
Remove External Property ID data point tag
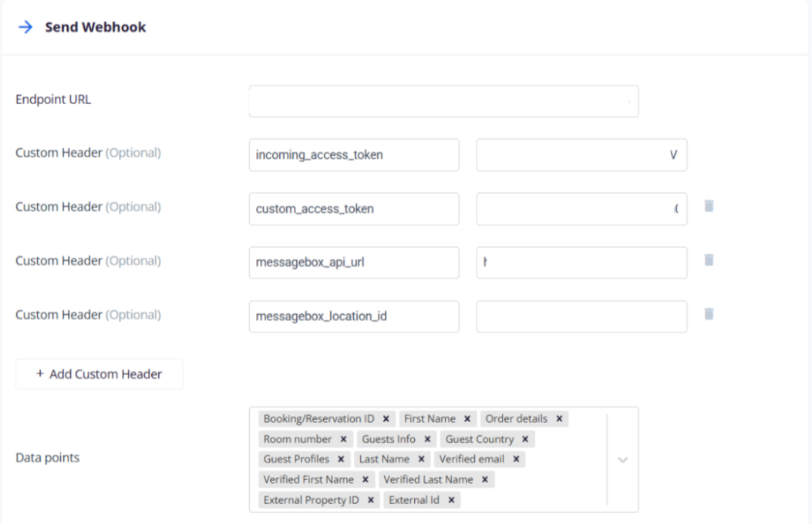click(x=371, y=500)
